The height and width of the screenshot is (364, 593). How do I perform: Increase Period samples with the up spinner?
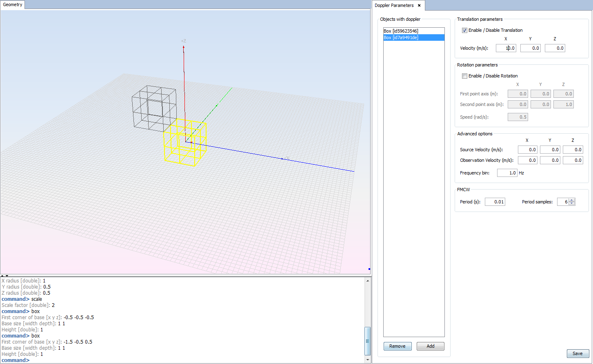coord(572,200)
